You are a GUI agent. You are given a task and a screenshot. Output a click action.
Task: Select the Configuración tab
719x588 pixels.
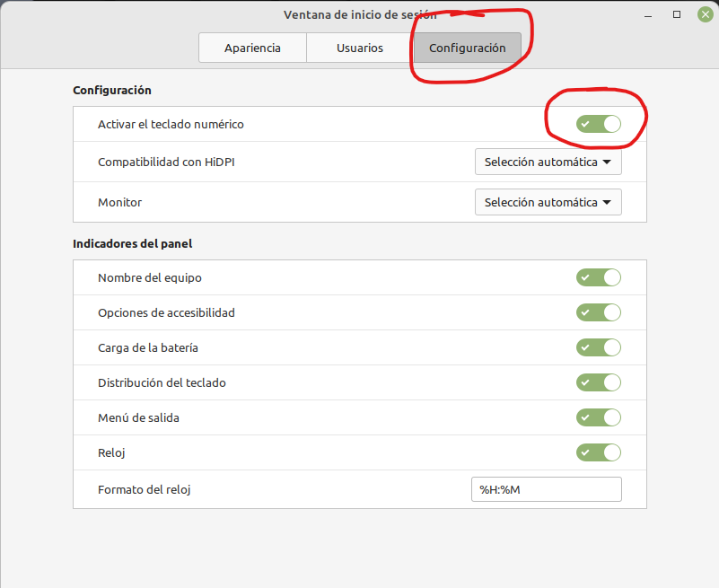pos(468,48)
